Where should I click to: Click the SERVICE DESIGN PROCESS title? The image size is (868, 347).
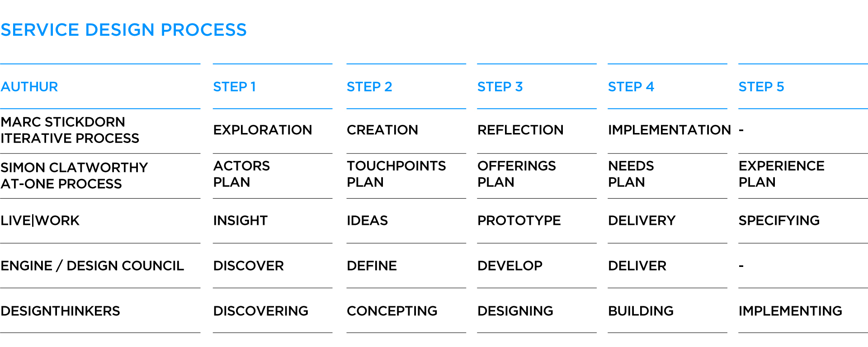coord(123,30)
